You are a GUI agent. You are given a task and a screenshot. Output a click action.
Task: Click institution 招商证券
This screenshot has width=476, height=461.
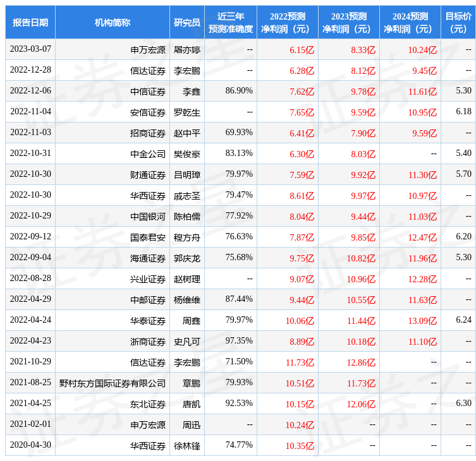point(148,133)
